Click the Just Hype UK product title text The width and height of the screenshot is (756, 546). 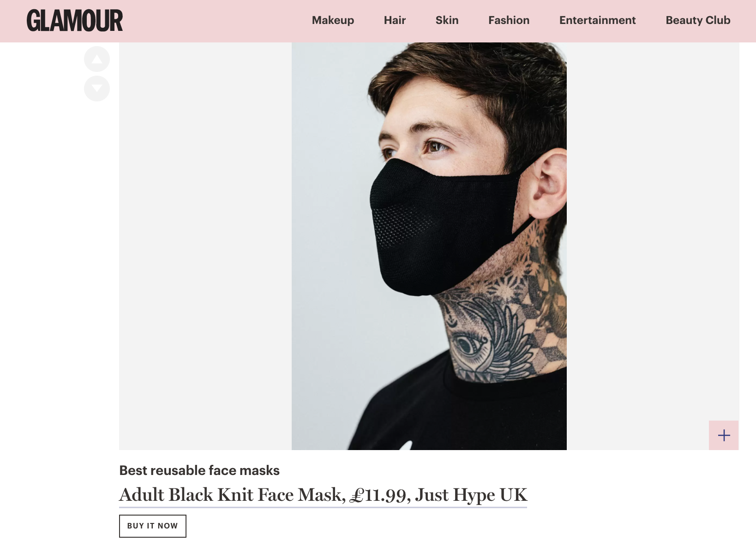pyautogui.click(x=471, y=495)
